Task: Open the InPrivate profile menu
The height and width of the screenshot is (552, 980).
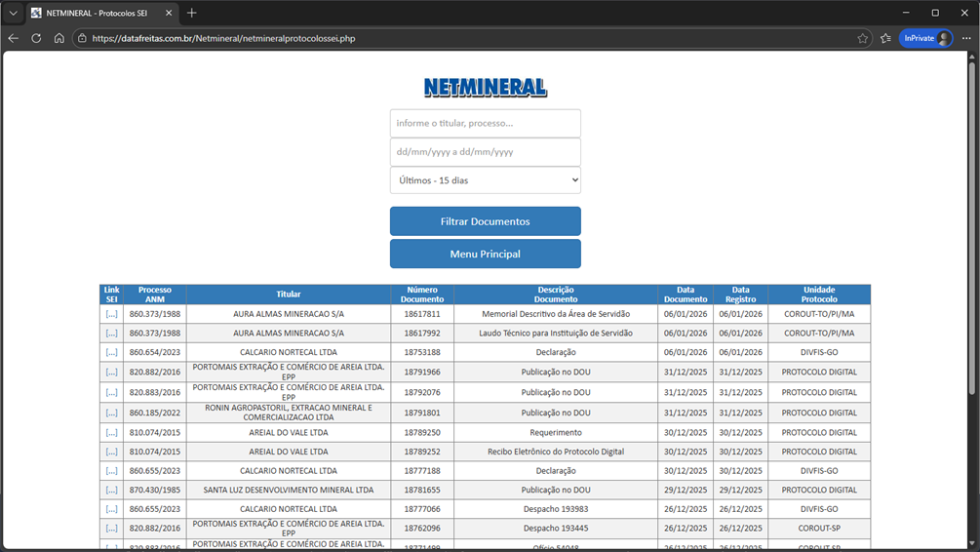Action: [x=925, y=38]
